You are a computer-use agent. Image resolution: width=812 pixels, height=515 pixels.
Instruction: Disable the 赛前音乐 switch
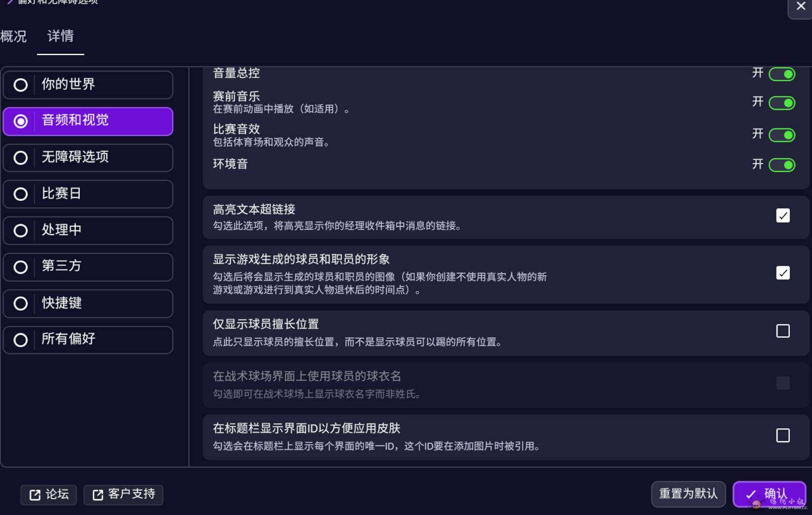click(x=782, y=103)
